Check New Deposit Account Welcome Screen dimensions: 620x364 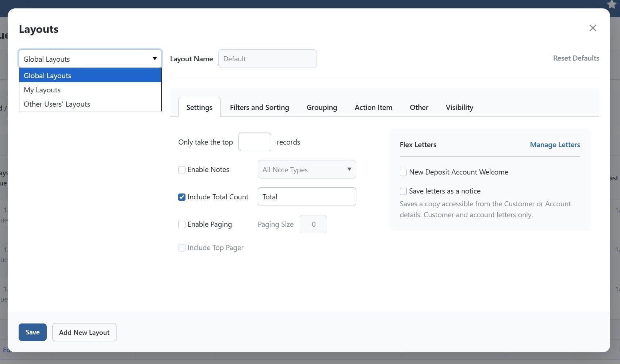click(403, 172)
